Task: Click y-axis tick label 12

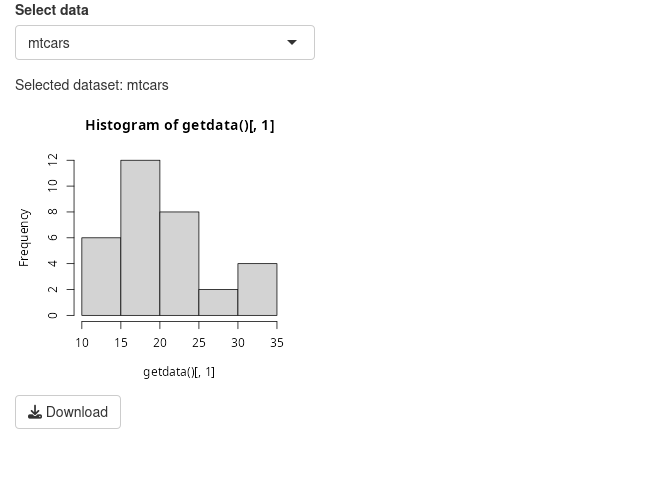Action: coord(52,160)
